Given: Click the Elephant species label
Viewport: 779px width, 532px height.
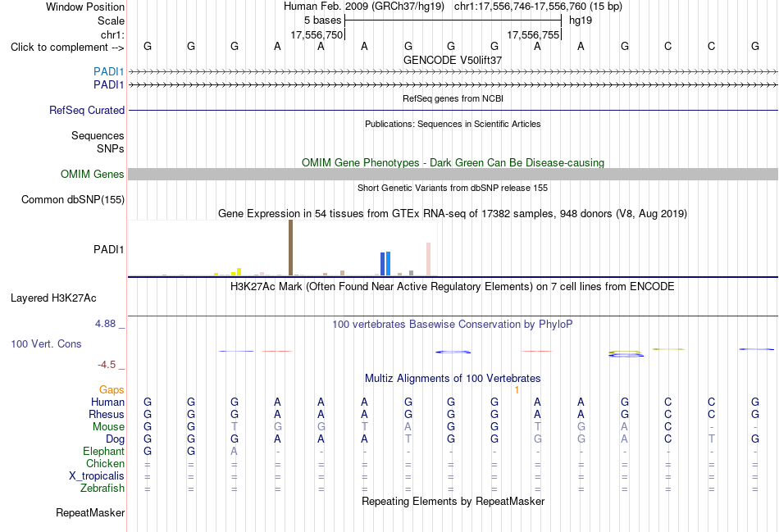Looking at the screenshot, I should point(104,451).
